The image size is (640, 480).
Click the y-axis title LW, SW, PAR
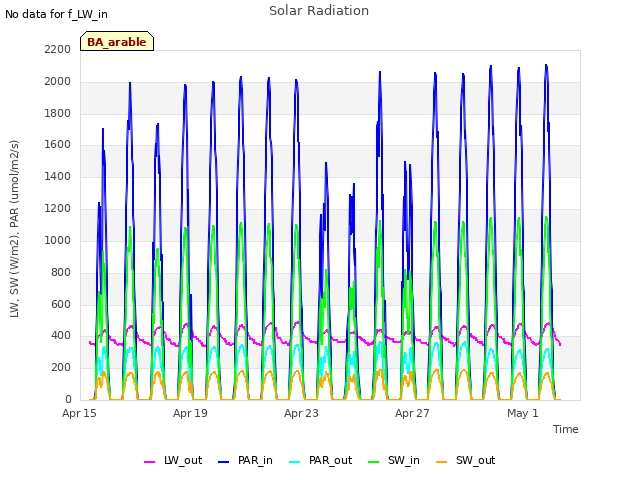tap(15, 229)
